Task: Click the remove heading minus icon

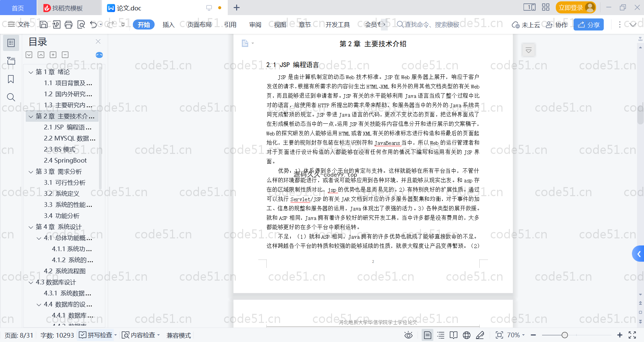Action: [x=65, y=55]
